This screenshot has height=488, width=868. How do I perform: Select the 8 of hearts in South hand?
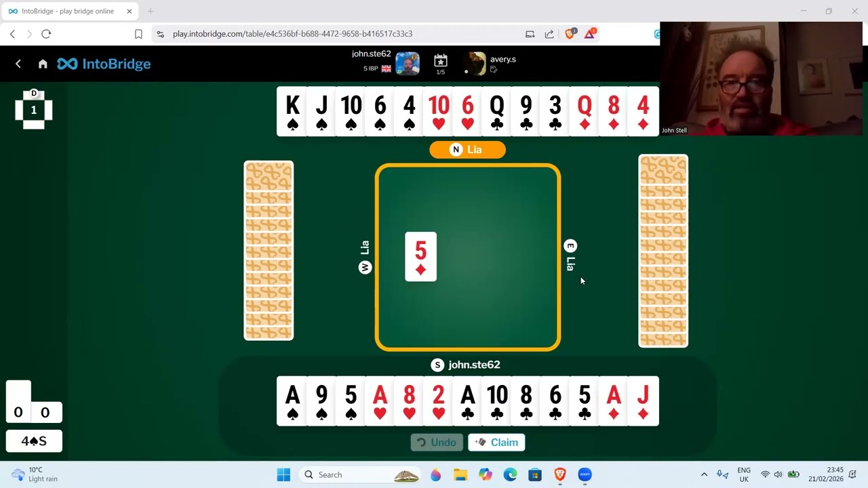point(409,401)
